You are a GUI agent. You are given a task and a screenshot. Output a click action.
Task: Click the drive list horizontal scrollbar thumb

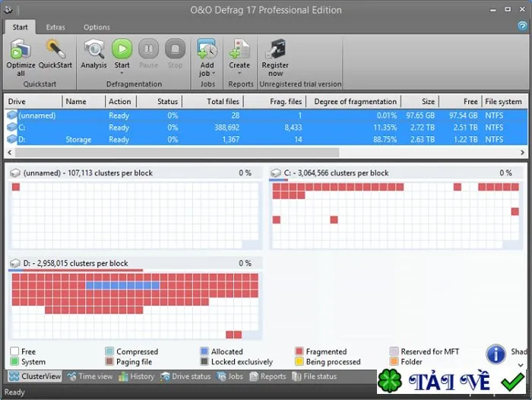[177, 152]
